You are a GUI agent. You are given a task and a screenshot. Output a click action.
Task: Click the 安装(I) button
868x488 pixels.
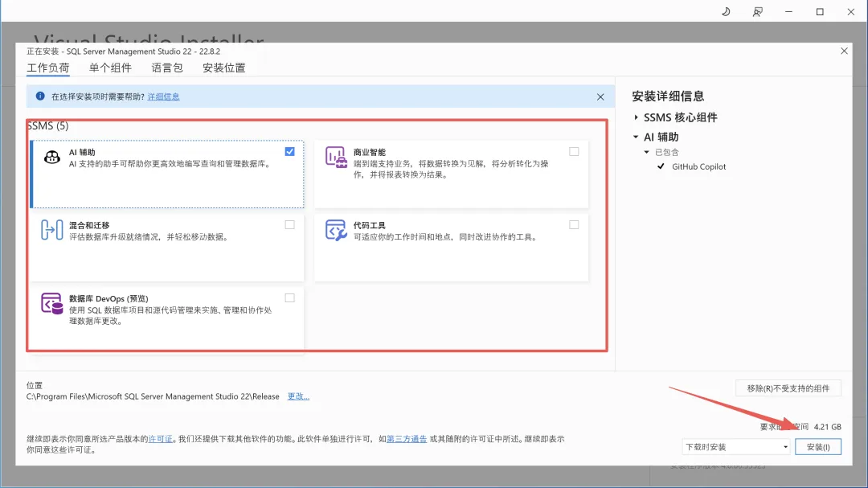tap(817, 447)
